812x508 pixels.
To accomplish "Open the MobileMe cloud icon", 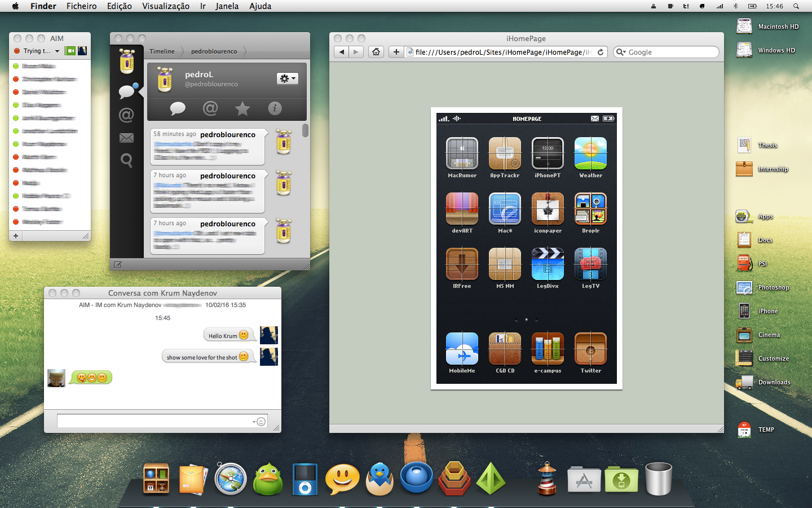I will click(x=462, y=349).
